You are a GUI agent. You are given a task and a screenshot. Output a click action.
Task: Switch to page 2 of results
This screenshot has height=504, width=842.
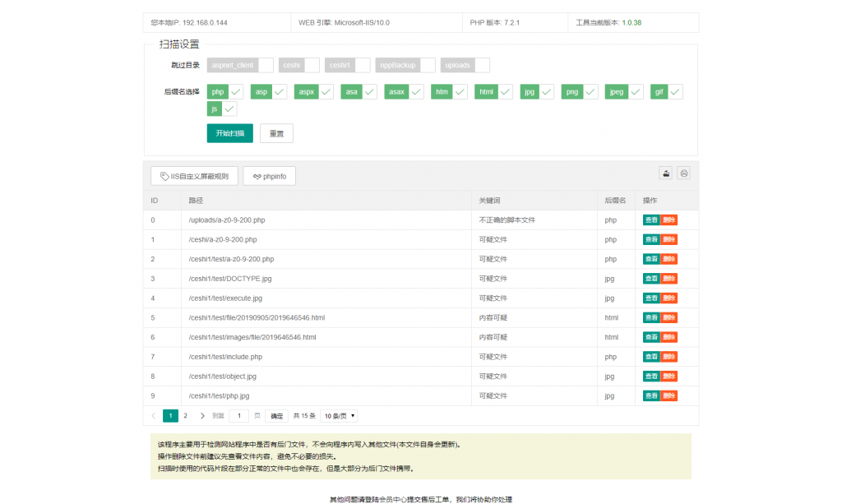(x=185, y=416)
